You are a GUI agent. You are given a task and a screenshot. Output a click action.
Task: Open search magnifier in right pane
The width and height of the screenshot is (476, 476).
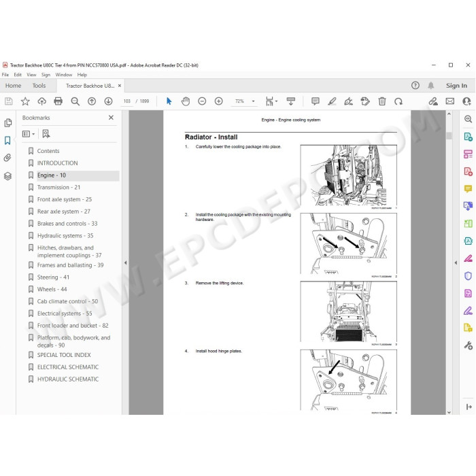[x=468, y=119]
